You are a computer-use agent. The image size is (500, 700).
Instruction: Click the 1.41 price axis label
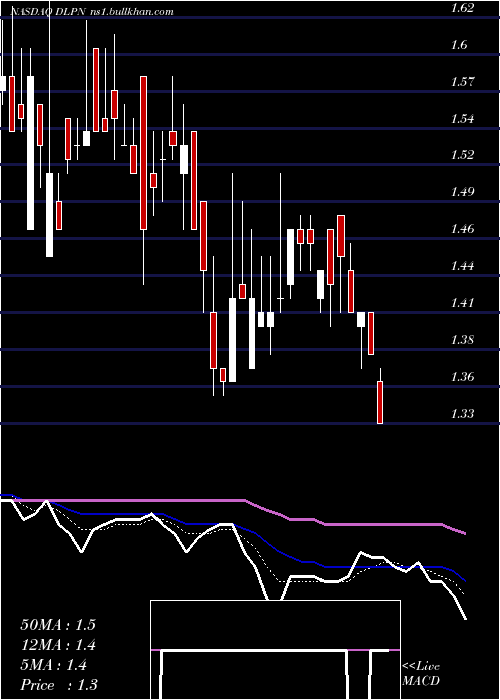pyautogui.click(x=463, y=303)
